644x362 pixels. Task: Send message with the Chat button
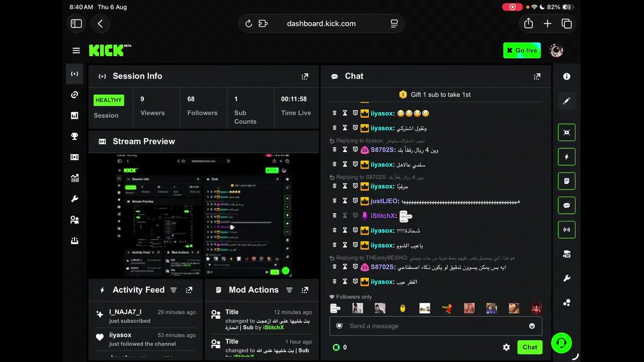[530, 347]
